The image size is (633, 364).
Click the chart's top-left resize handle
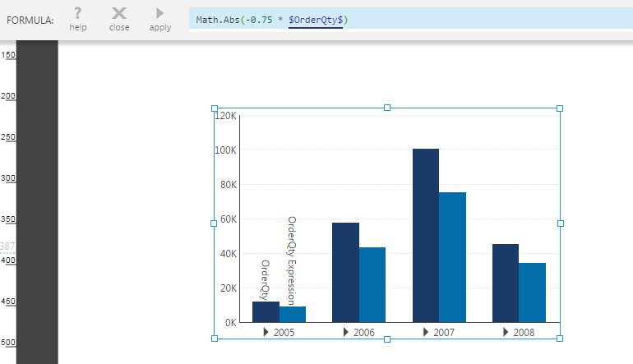[215, 108]
